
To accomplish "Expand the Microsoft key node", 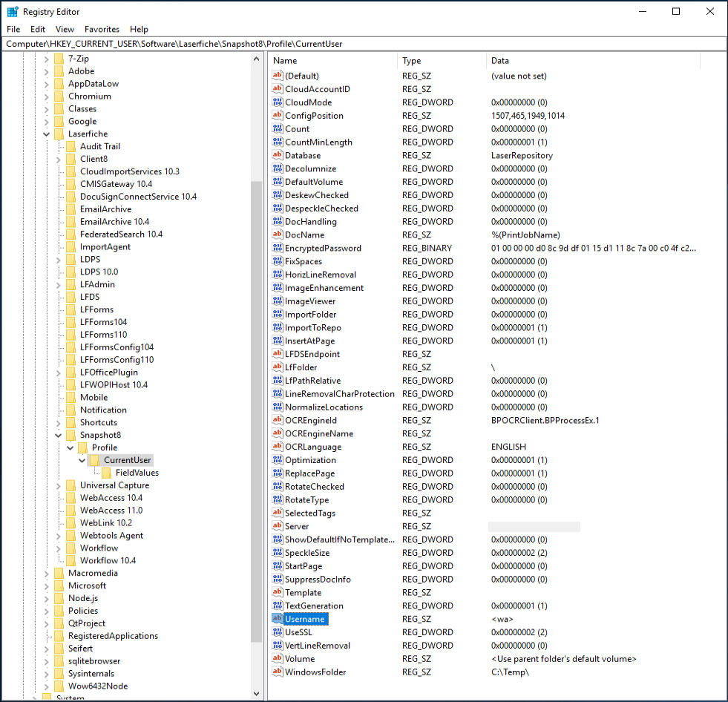I will pos(47,586).
